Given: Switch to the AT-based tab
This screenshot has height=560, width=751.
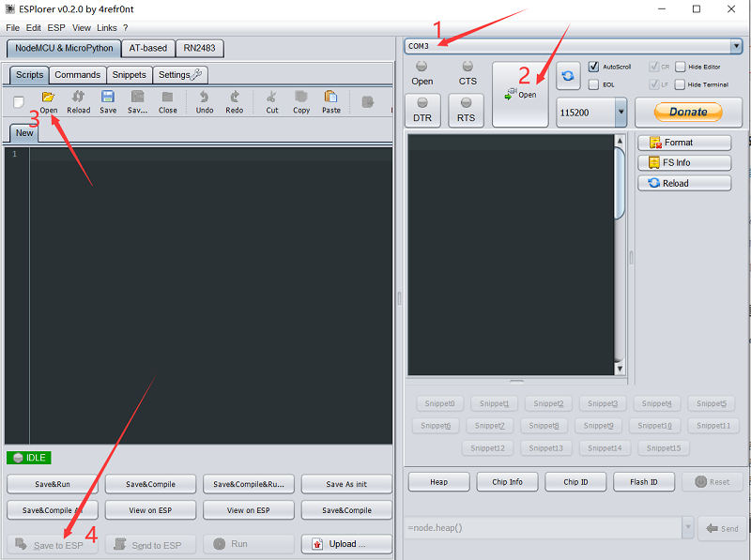Looking at the screenshot, I should pyautogui.click(x=148, y=49).
